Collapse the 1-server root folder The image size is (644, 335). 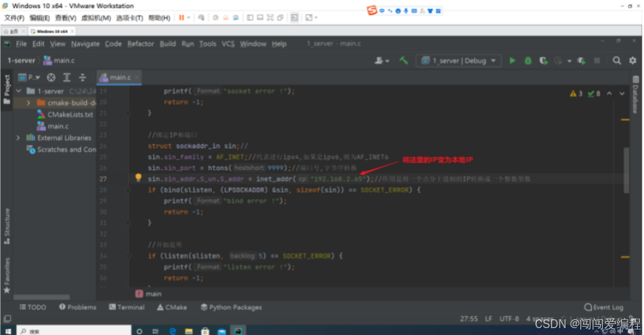(19, 91)
